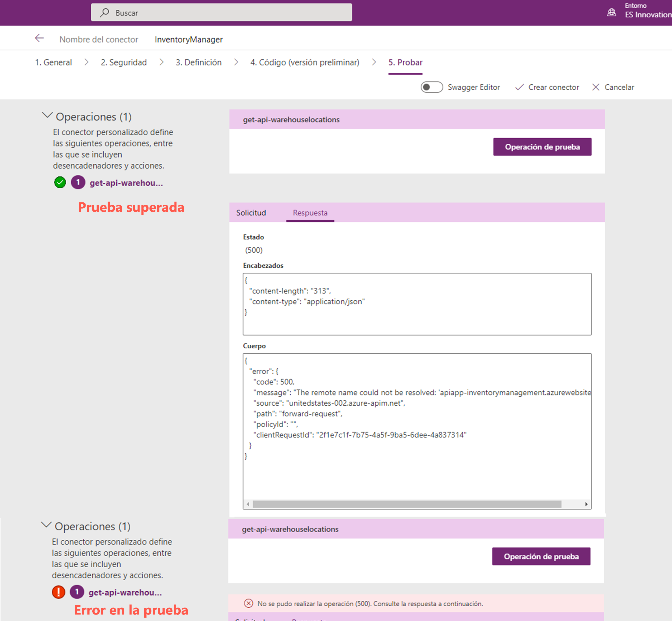
Task: Click the search magnifier icon
Action: click(104, 13)
